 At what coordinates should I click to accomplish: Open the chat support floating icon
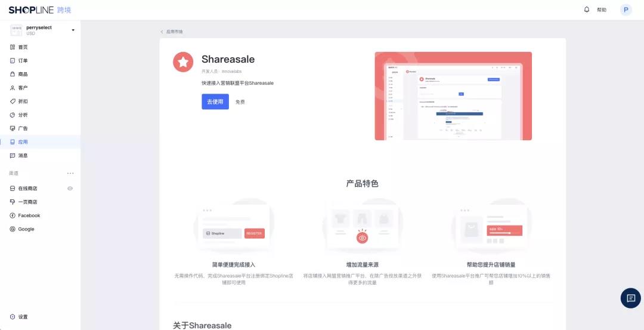630,298
